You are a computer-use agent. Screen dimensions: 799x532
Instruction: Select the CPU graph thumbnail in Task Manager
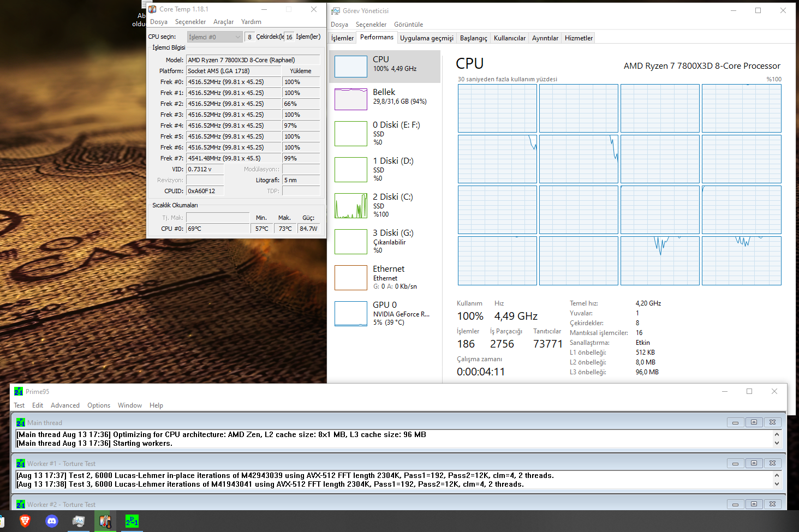[x=351, y=67]
